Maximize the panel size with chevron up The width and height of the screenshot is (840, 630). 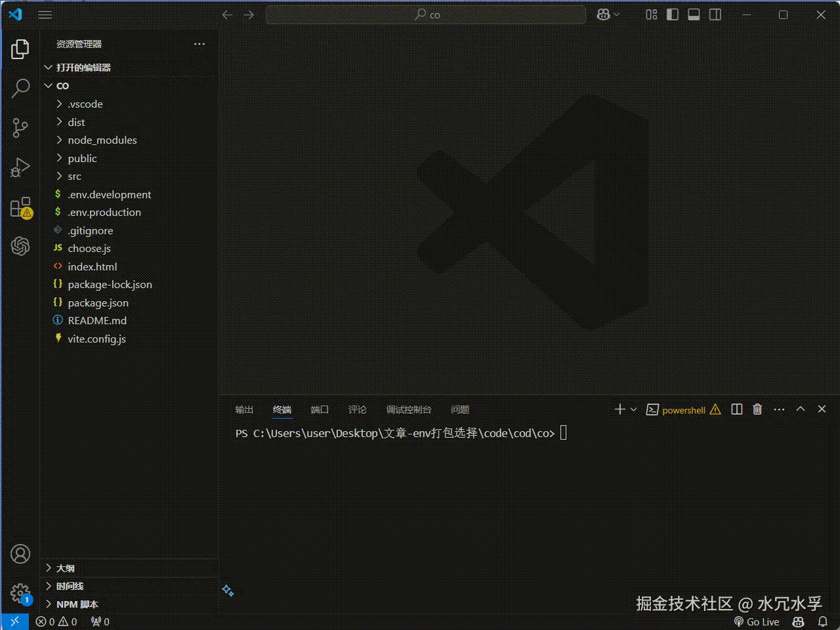(x=801, y=409)
